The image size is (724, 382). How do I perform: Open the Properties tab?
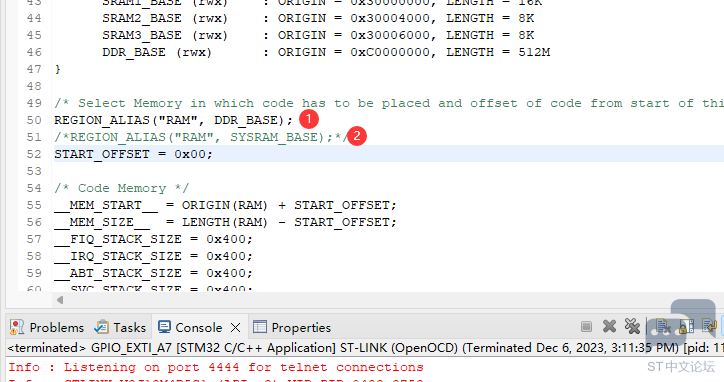[292, 327]
